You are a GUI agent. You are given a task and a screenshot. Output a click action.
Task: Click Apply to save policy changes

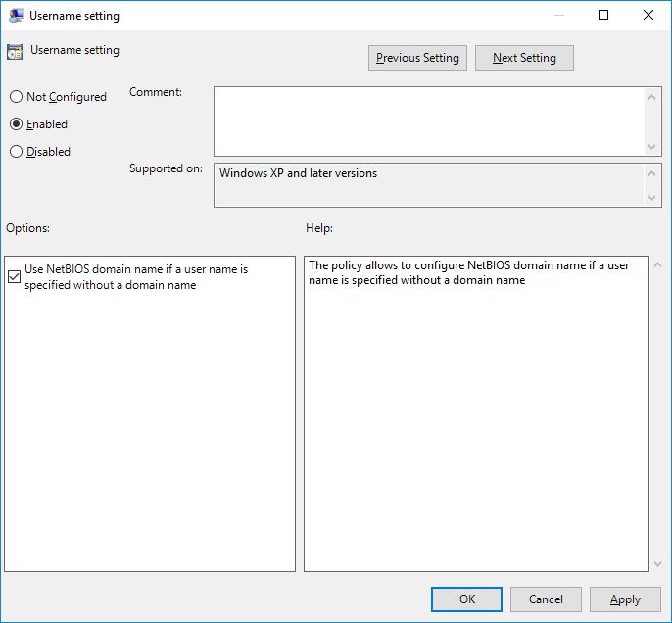coord(625,599)
